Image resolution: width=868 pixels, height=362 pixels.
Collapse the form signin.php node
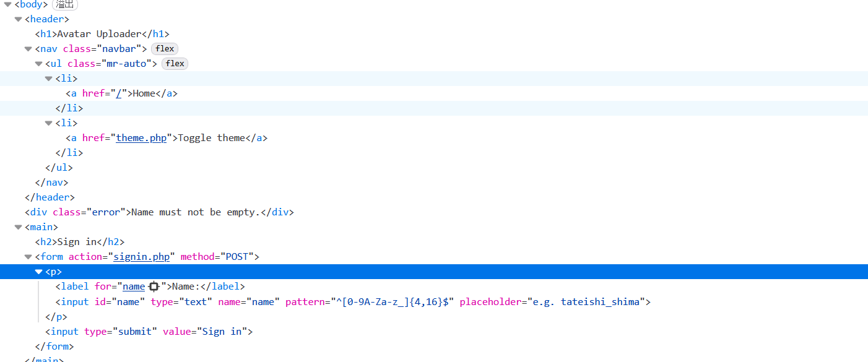[x=28, y=256]
